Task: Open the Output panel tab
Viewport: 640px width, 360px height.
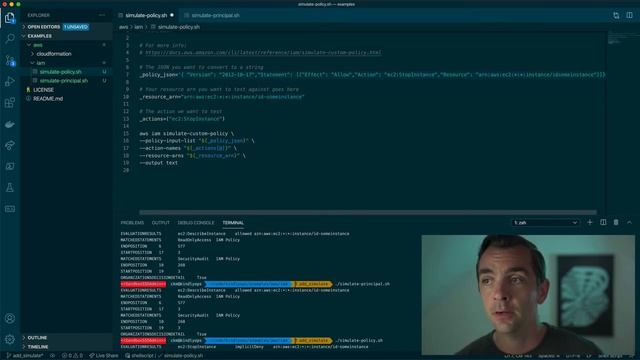Action: (160, 222)
